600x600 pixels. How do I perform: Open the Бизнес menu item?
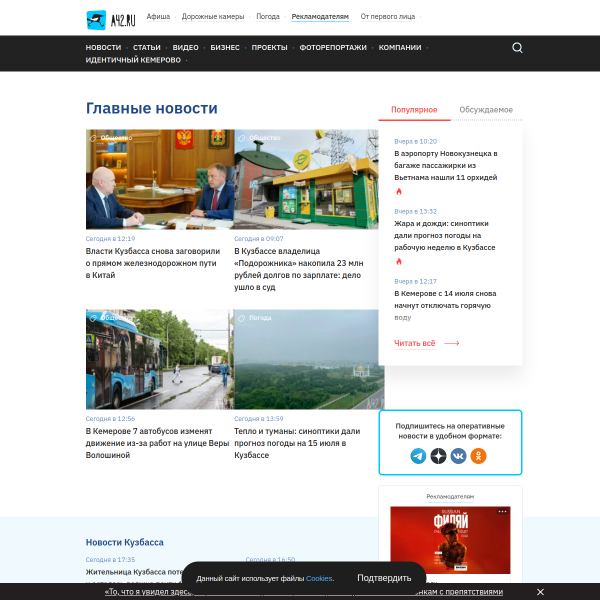225,47
